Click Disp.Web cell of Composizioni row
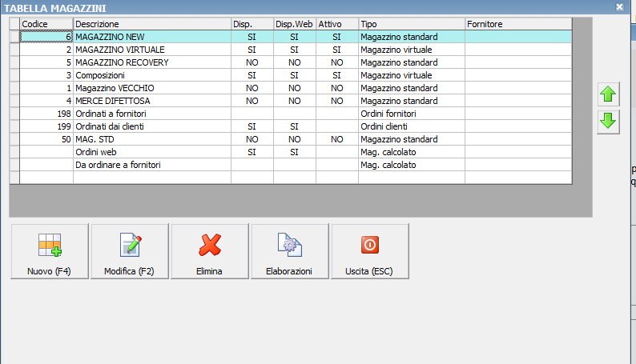This screenshot has height=364, width=636. point(295,75)
